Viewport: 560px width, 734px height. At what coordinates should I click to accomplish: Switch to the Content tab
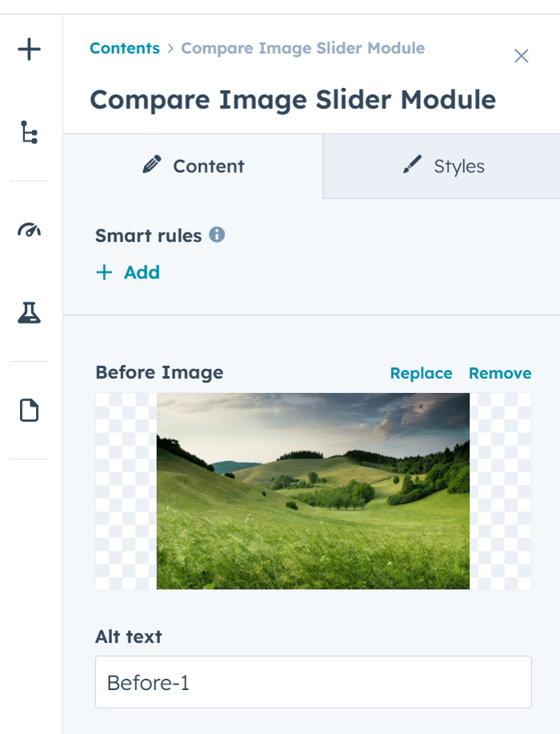click(194, 166)
